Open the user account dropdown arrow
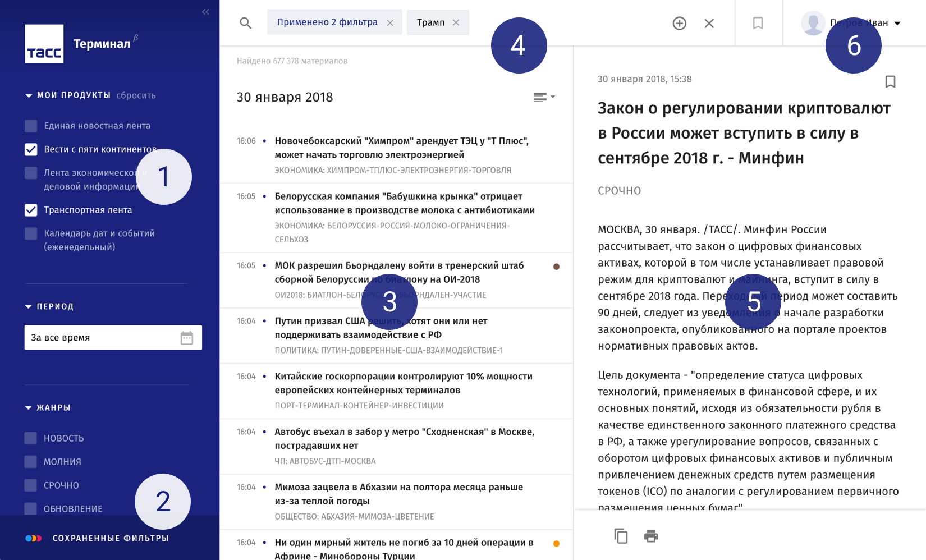The image size is (926, 560). point(897,24)
